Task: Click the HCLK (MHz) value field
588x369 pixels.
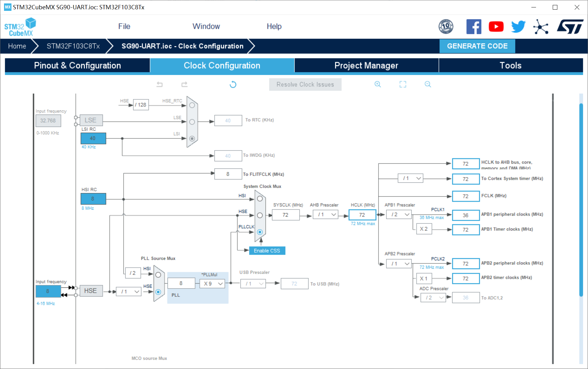Action: click(x=362, y=215)
